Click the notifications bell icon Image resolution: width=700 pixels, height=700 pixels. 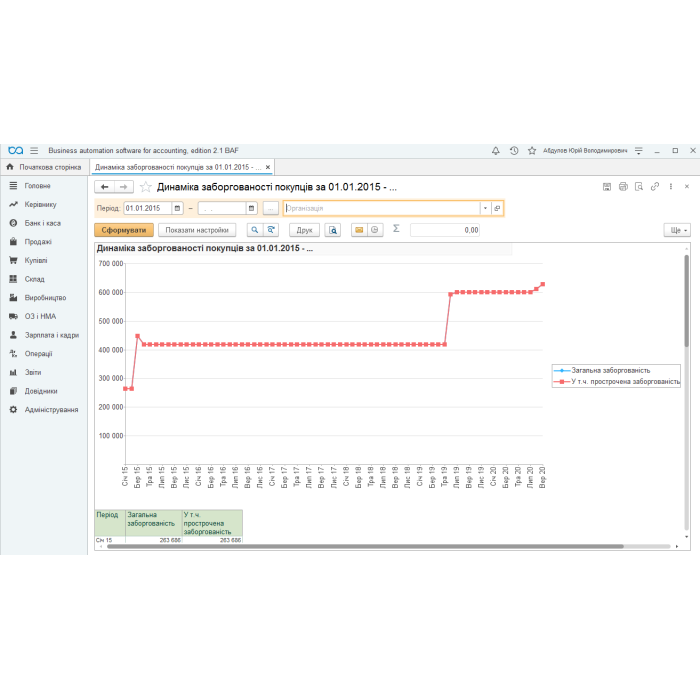click(x=496, y=151)
